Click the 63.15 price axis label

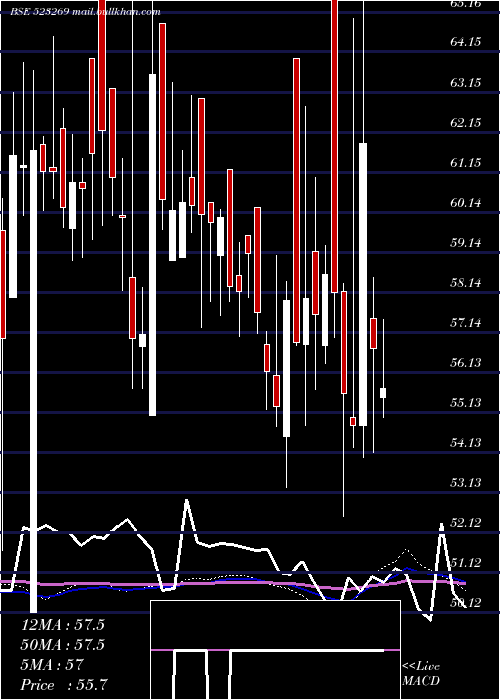click(x=466, y=83)
